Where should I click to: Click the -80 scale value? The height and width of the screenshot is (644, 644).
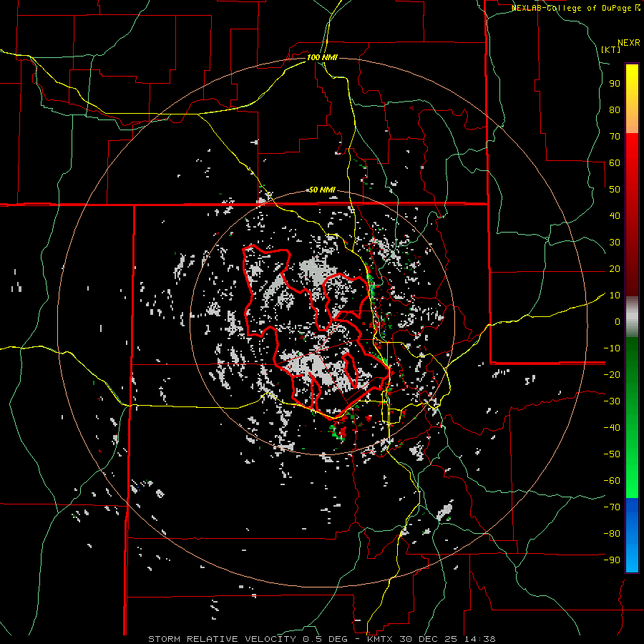pos(612,534)
